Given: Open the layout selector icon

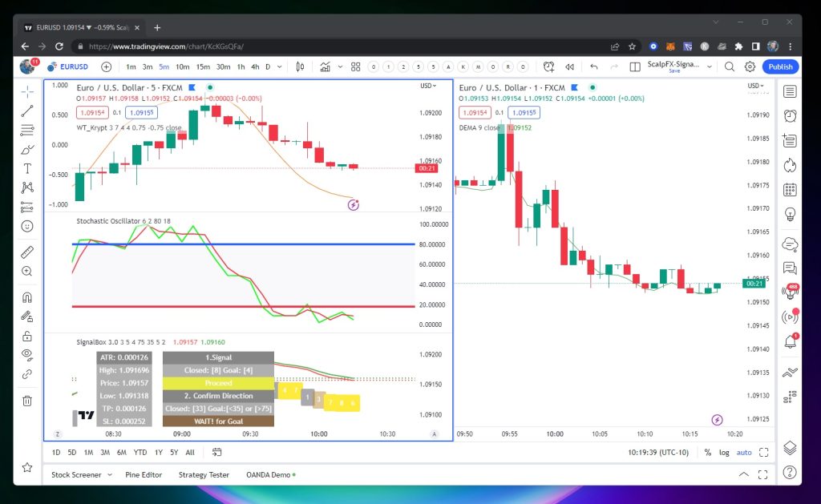Looking at the screenshot, I should (x=634, y=67).
